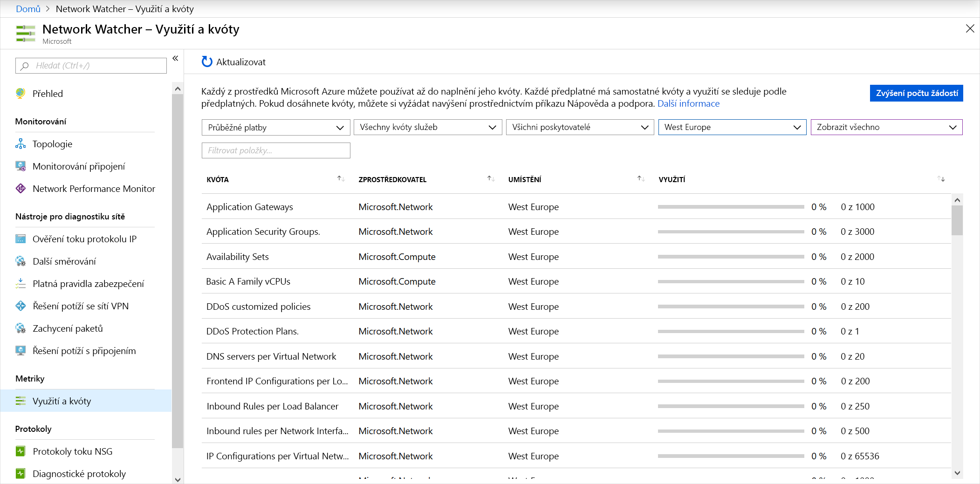The height and width of the screenshot is (484, 980).
Task: Sort by Kvóta column arrows
Action: click(341, 179)
